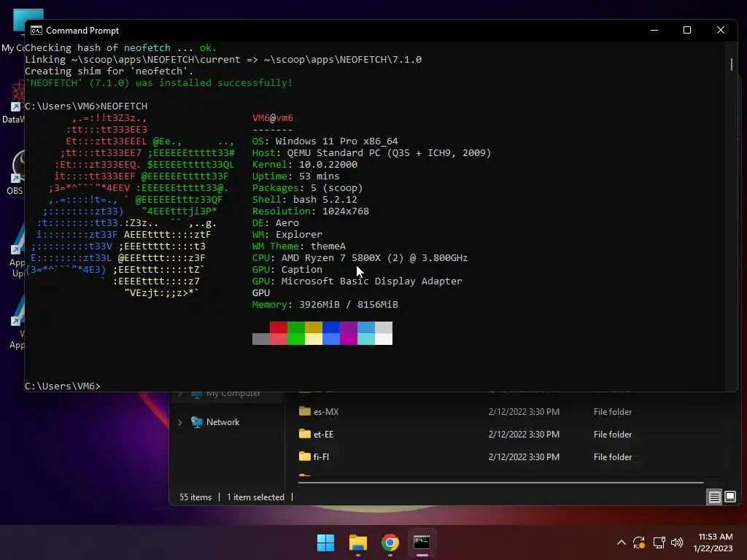Click the OS: Windows 11 Pro line
747x560 pixels.
pos(325,141)
